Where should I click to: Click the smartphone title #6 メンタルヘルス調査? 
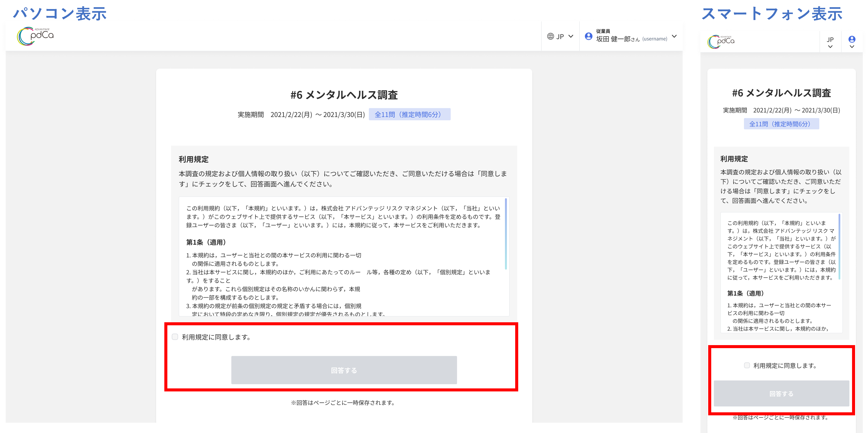[x=781, y=93]
